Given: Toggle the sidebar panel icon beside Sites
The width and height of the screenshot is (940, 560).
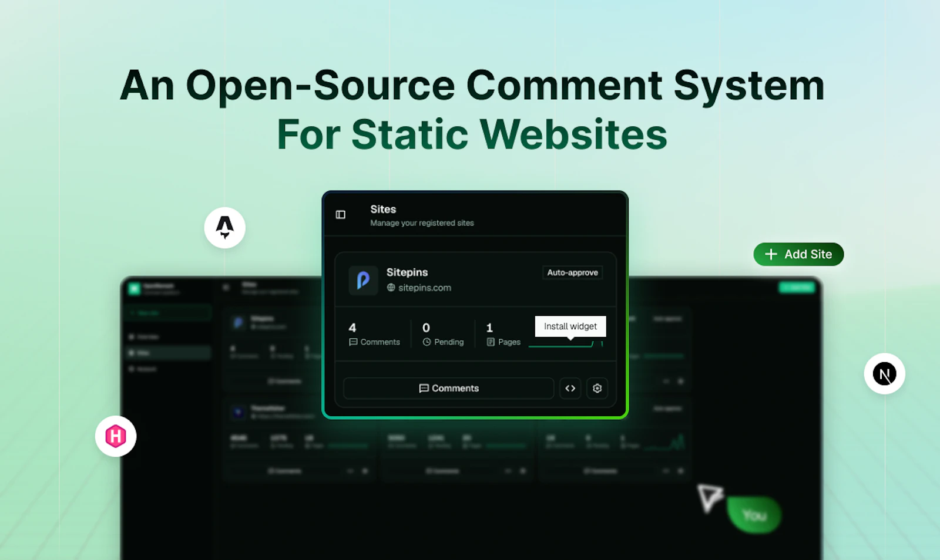Looking at the screenshot, I should [x=341, y=215].
